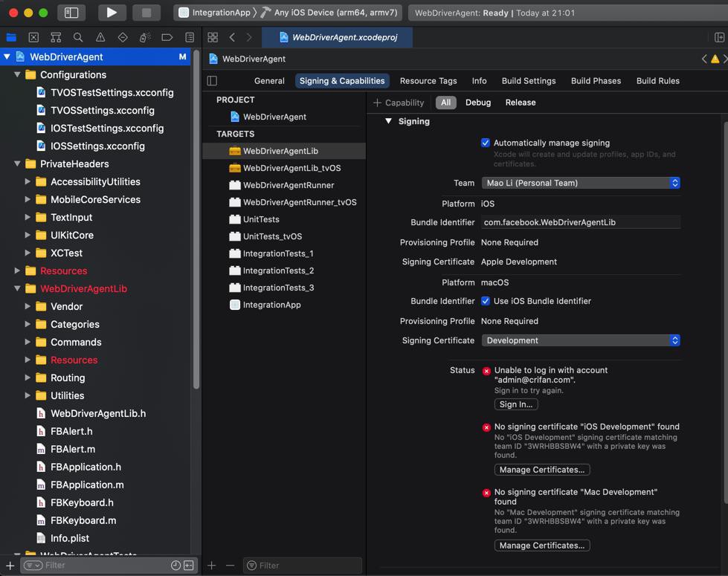
Task: Add a Capability
Action: [399, 103]
